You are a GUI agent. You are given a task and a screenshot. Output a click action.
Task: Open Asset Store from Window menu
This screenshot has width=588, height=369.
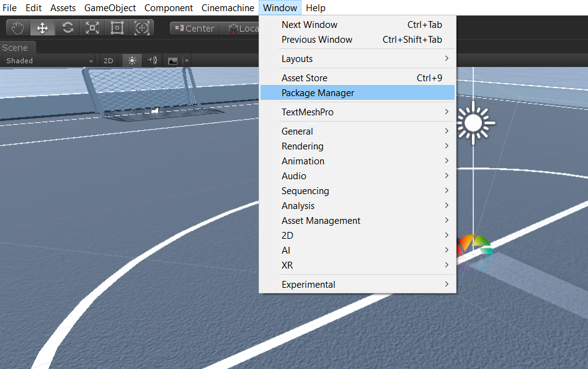coord(357,78)
